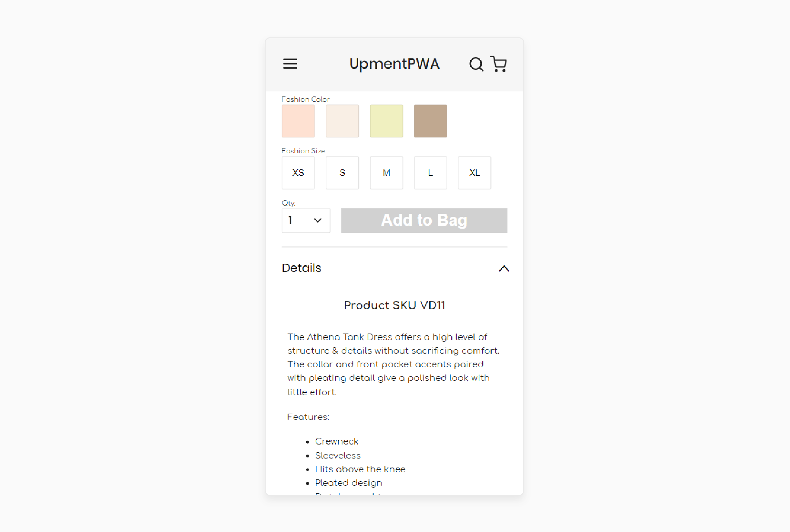Click the UpmentPWA menu label
This screenshot has width=790, height=532.
click(395, 63)
